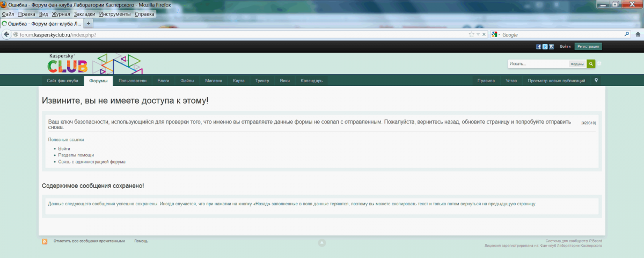The height and width of the screenshot is (258, 644).
Task: Click the Регистрация button
Action: coord(588,47)
